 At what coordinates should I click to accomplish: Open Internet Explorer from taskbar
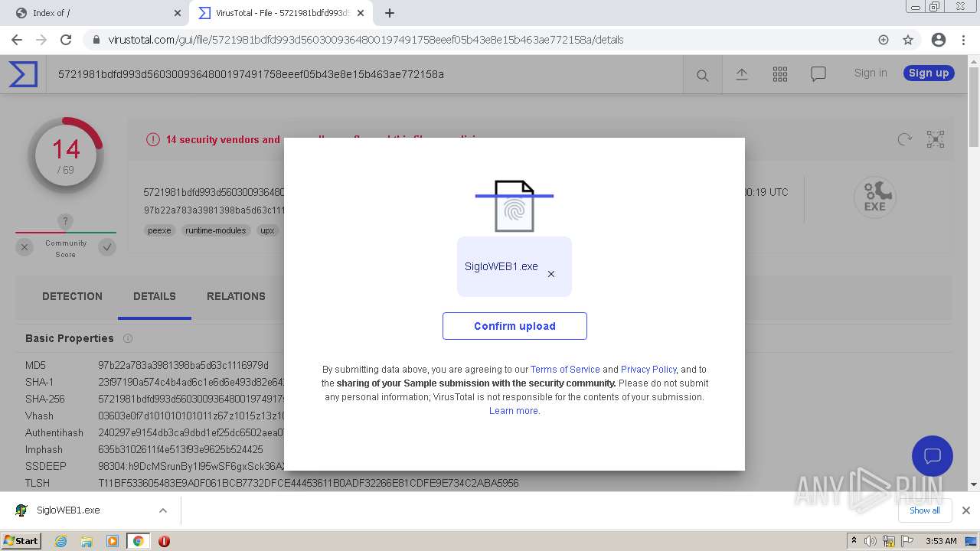pos(60,541)
